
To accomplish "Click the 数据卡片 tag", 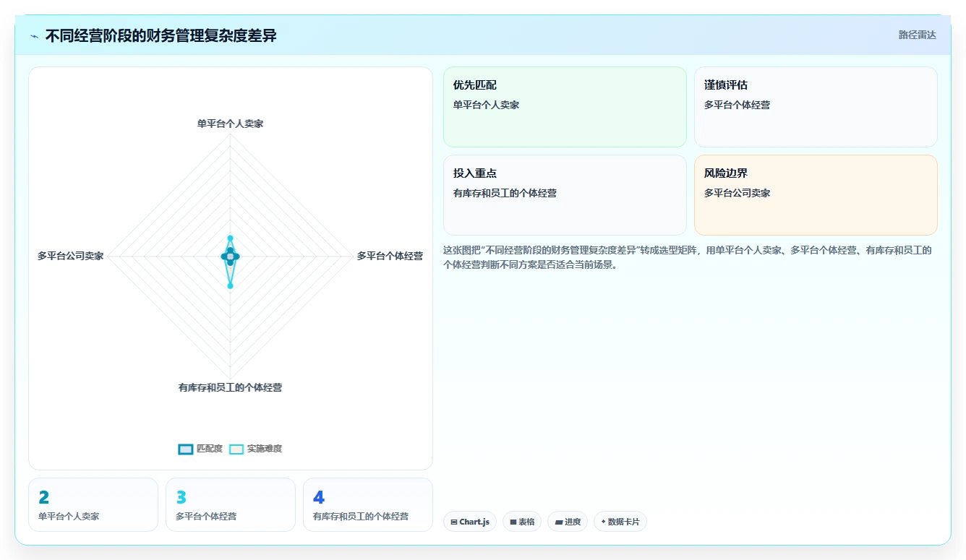I will pyautogui.click(x=620, y=522).
